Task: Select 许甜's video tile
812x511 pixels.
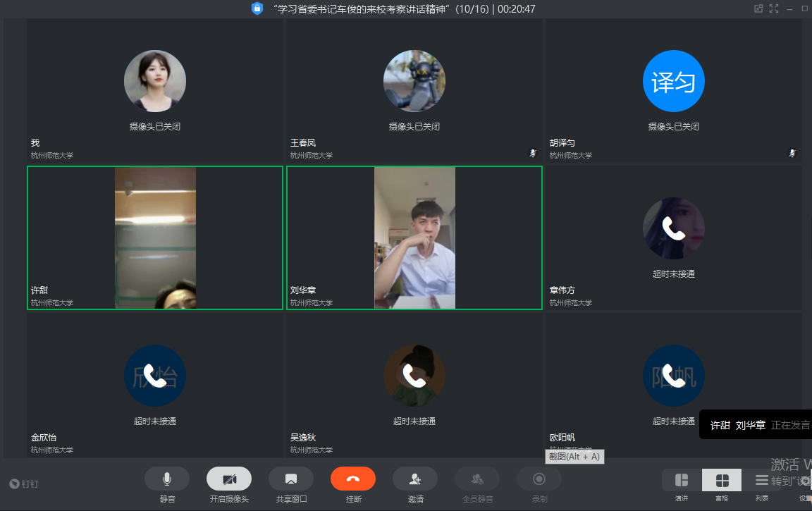Action: coord(155,238)
